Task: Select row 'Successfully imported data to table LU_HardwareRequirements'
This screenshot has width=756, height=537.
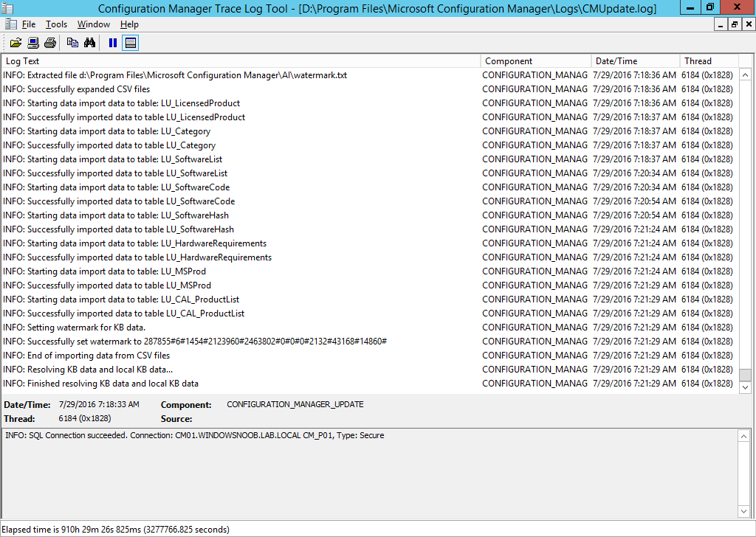Action: tap(369, 257)
